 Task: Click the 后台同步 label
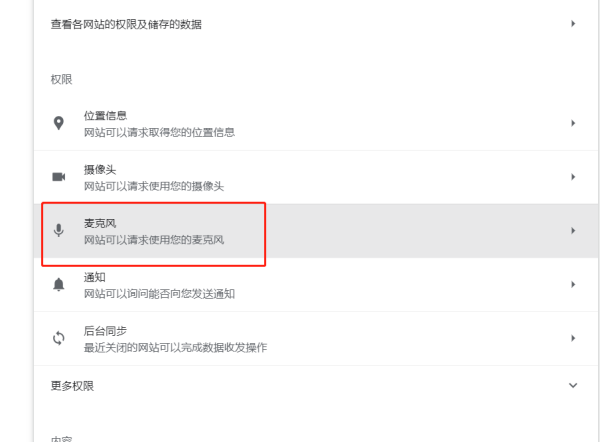coord(105,331)
